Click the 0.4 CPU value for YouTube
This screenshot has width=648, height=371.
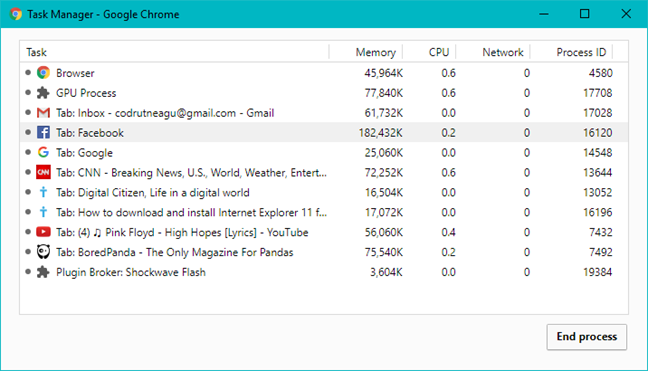tap(448, 232)
